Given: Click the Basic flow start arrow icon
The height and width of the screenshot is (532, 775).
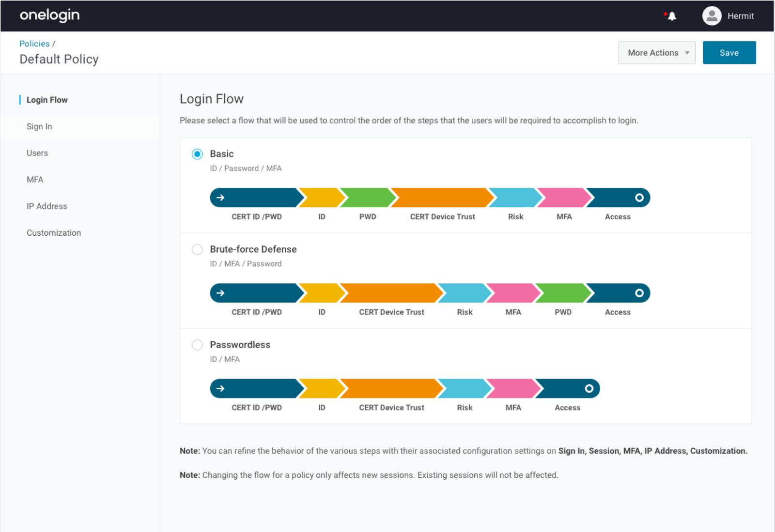Looking at the screenshot, I should point(220,198).
